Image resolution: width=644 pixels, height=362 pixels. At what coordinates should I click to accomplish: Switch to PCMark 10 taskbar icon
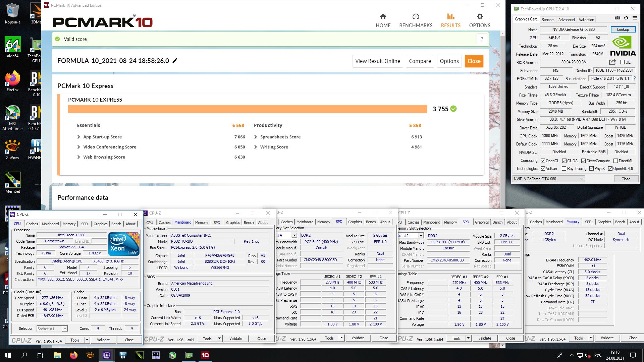pos(205,355)
